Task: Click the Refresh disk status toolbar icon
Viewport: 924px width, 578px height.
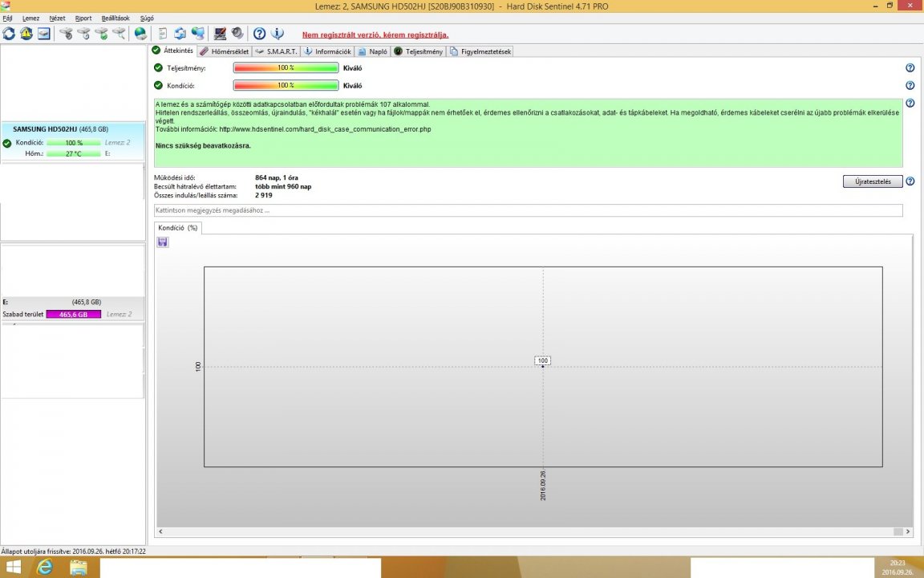Action: pos(9,34)
